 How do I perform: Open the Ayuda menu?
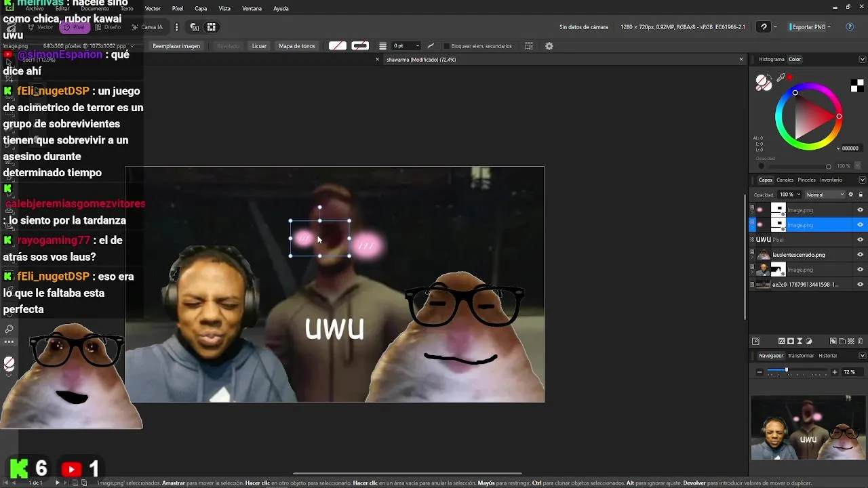(x=281, y=9)
